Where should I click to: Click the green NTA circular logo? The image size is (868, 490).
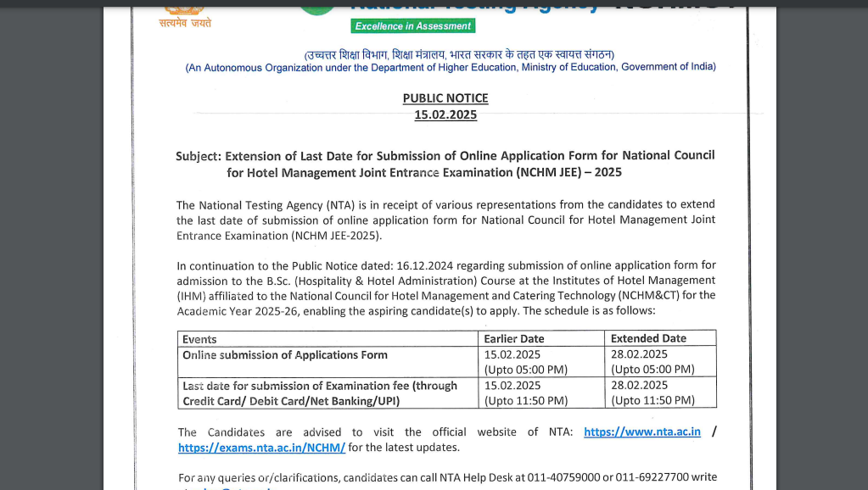(316, 7)
